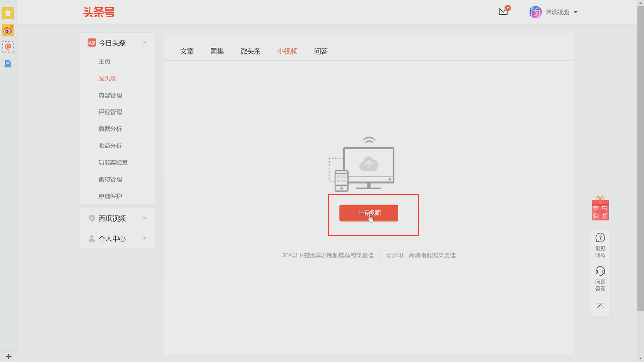The height and width of the screenshot is (362, 644).
Task: Click the yellow star favorites icon
Action: click(8, 13)
